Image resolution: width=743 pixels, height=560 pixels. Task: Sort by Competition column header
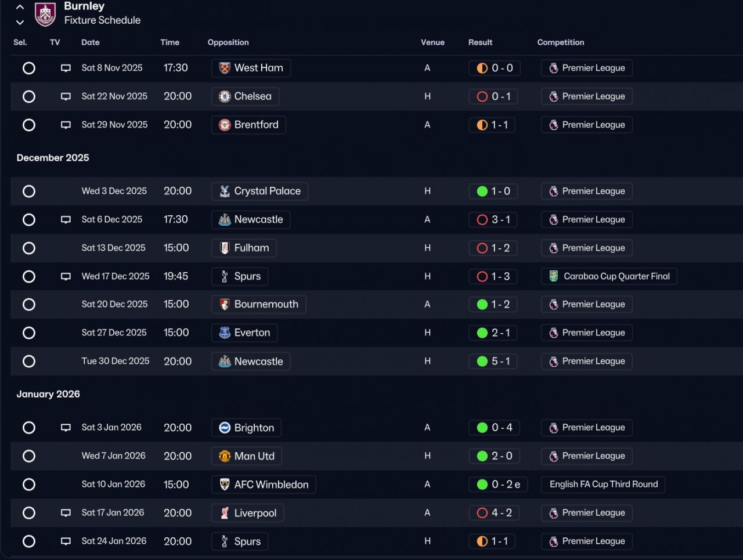[x=561, y=42]
